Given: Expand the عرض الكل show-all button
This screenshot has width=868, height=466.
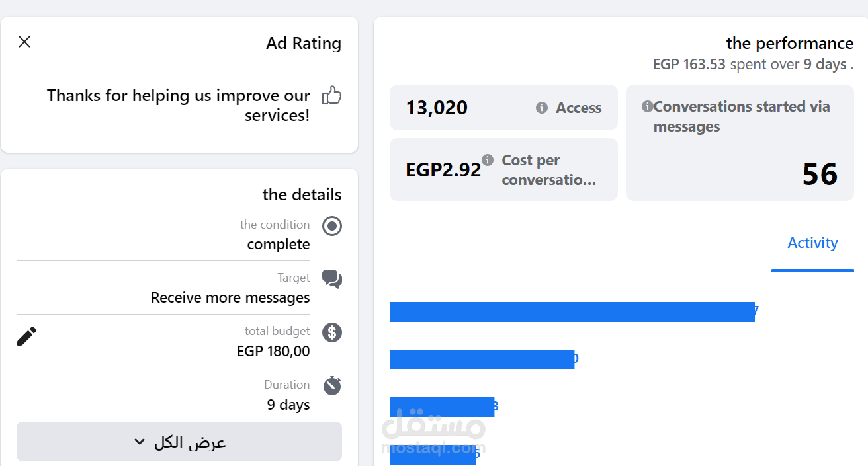Looking at the screenshot, I should point(179,442).
